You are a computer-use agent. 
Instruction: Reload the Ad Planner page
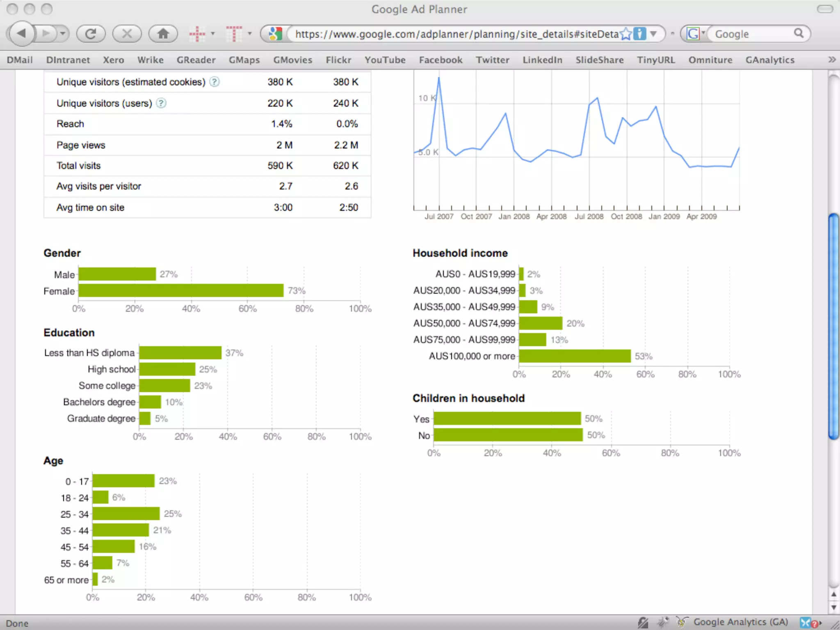91,34
